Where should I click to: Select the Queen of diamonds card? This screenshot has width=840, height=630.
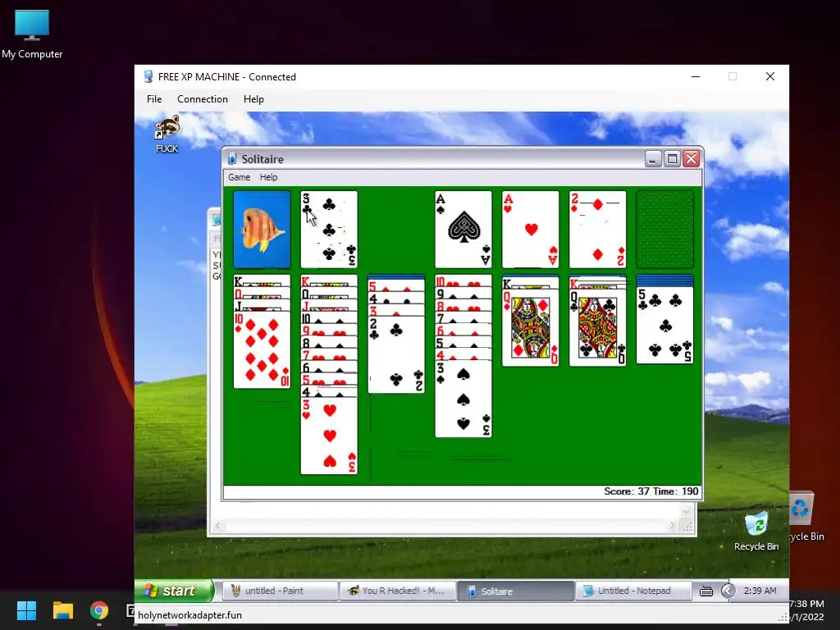click(531, 328)
